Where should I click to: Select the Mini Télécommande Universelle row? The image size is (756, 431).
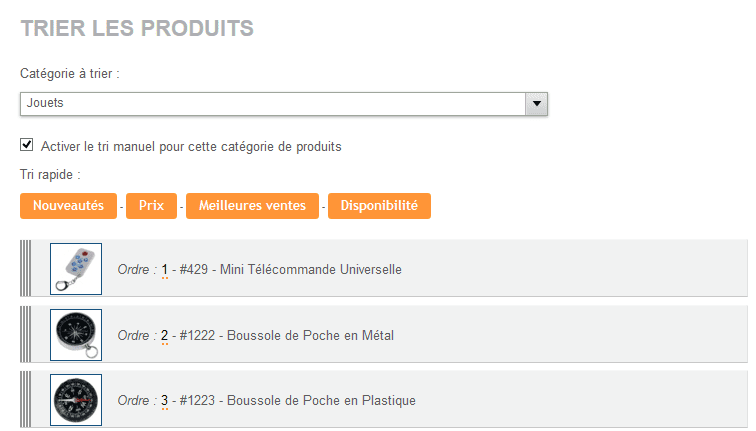click(384, 268)
